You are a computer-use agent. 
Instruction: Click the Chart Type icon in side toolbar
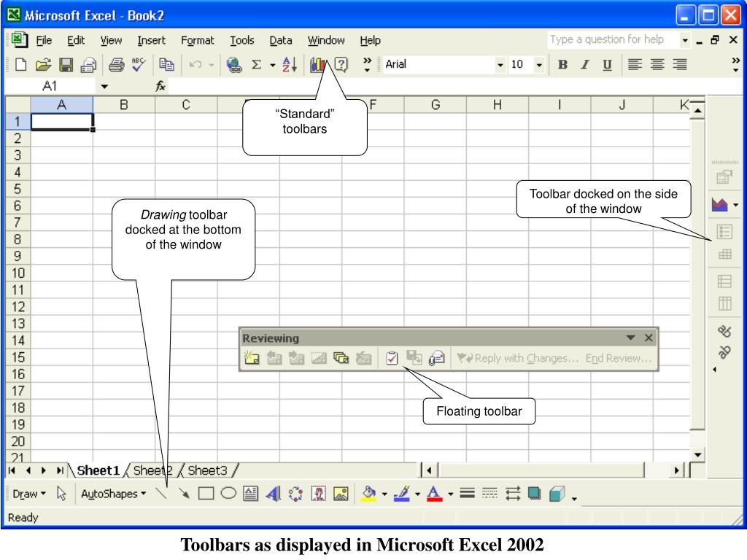(720, 205)
